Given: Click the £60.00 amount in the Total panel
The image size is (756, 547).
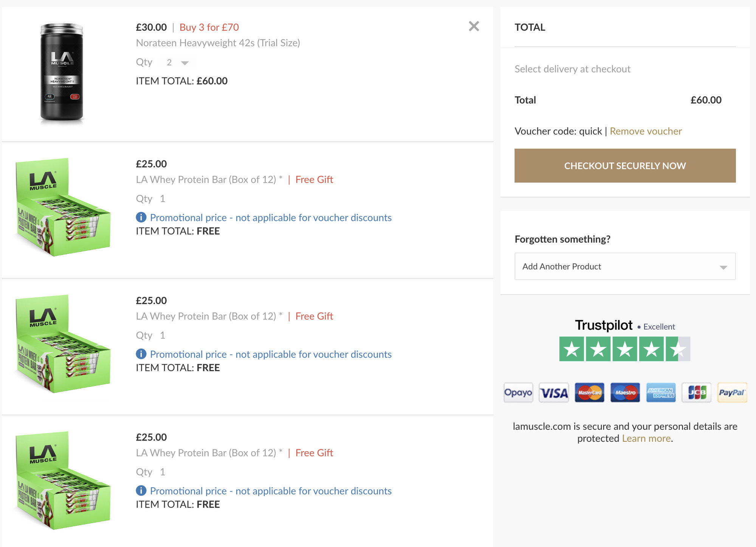Looking at the screenshot, I should [706, 100].
